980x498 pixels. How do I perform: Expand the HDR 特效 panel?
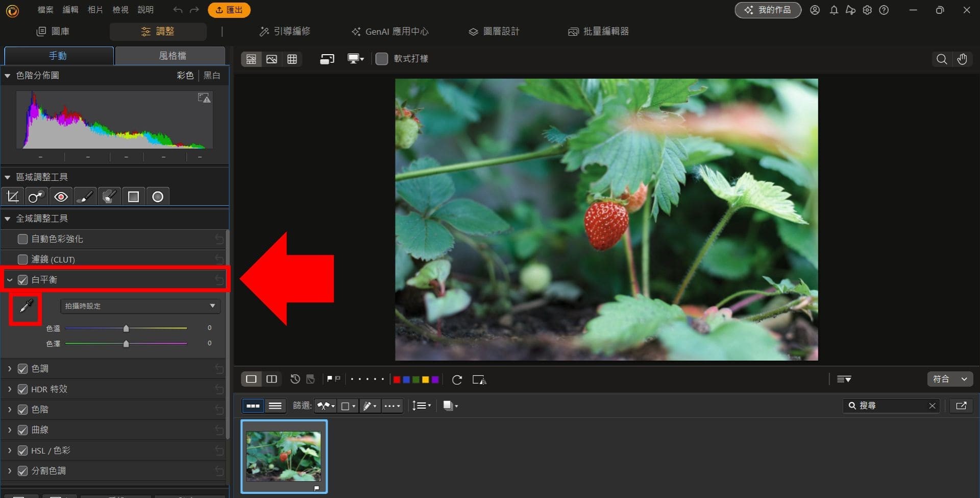(9, 389)
